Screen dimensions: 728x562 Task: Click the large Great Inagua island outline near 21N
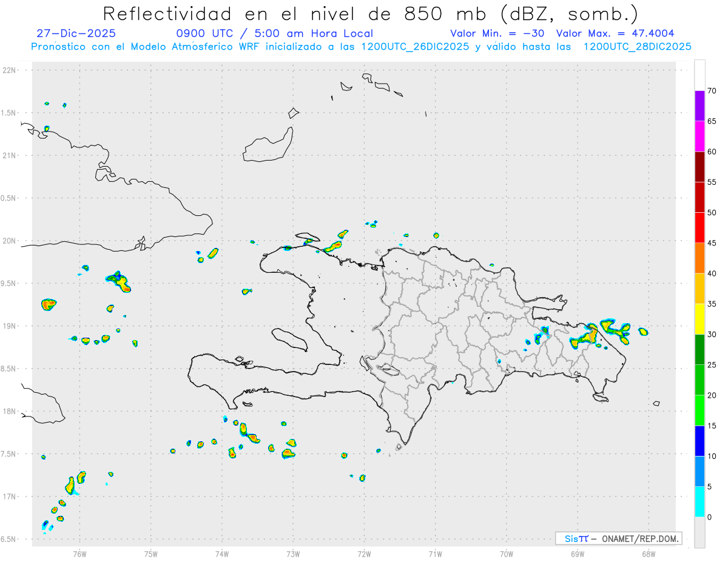tap(268, 146)
